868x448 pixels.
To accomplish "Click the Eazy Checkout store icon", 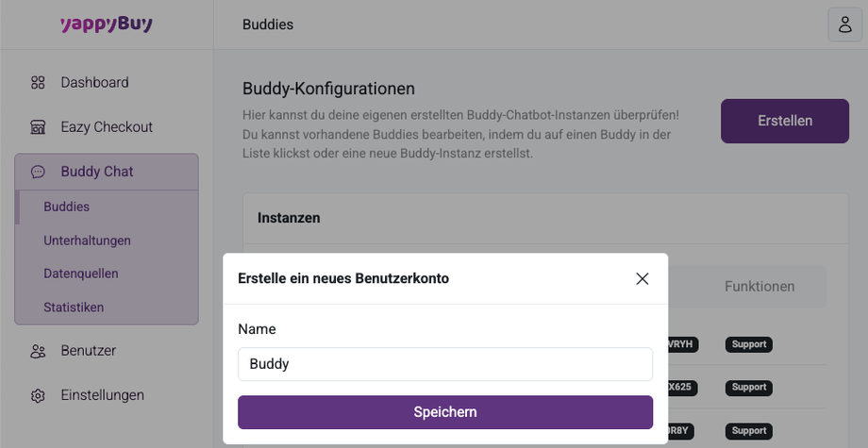I will coord(38,127).
